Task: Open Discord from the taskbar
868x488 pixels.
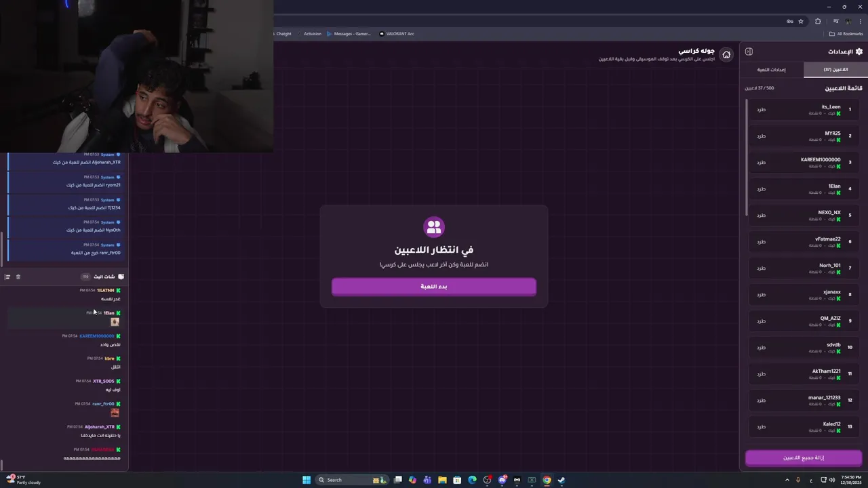Action: (x=502, y=480)
